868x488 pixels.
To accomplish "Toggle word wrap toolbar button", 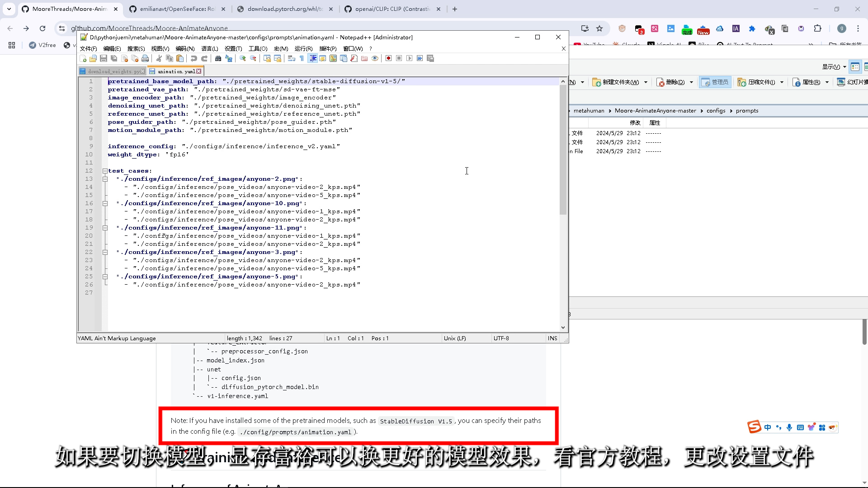I will (x=292, y=58).
